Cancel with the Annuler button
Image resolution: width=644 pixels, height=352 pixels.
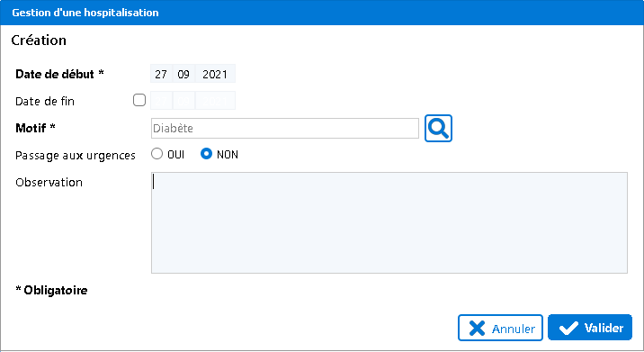[x=500, y=328]
